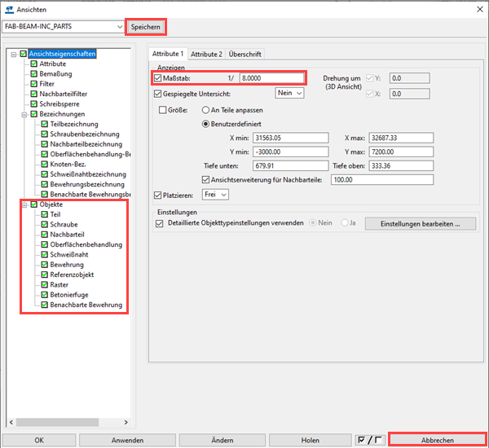Open the Platzieren Frei dropdown

pyautogui.click(x=214, y=195)
